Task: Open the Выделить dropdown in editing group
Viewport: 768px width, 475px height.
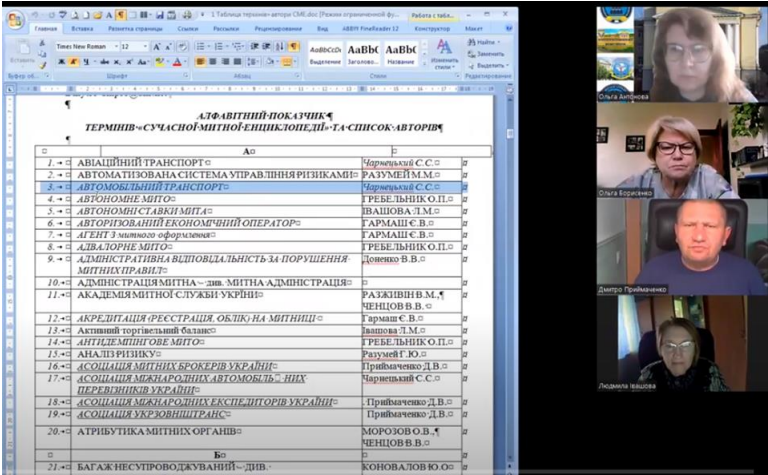Action: (x=489, y=65)
